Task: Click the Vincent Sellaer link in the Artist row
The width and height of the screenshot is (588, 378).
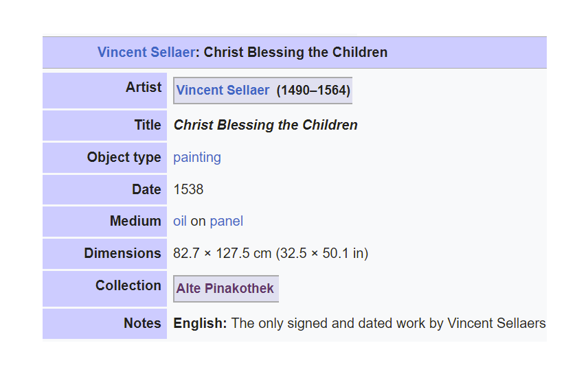Action: point(223,91)
